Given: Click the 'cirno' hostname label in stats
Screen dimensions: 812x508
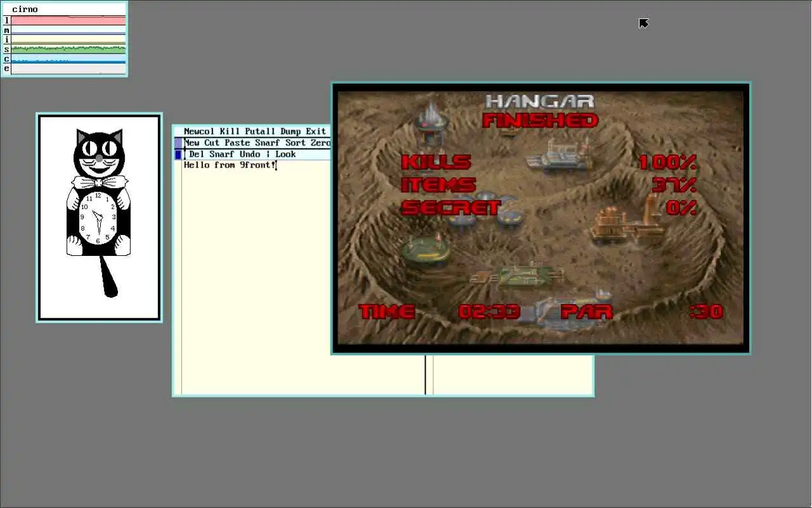Looking at the screenshot, I should click(x=25, y=10).
